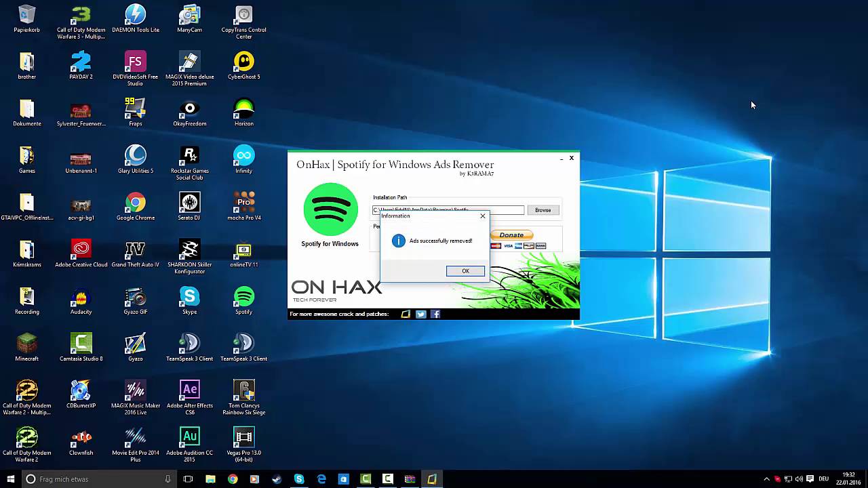
Task: Expand hidden system tray icons chevron
Action: pyautogui.click(x=766, y=479)
